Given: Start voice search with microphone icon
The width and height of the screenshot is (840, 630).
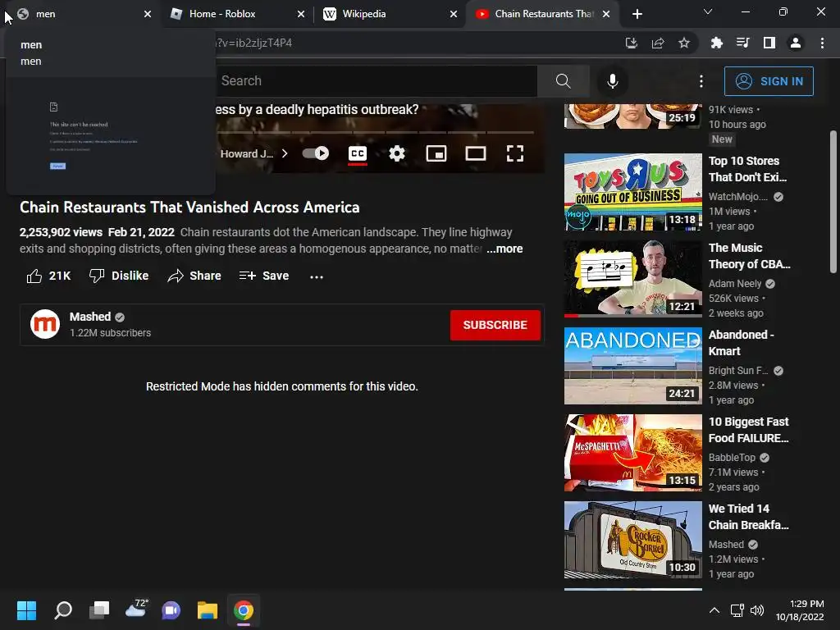Looking at the screenshot, I should click(x=612, y=81).
